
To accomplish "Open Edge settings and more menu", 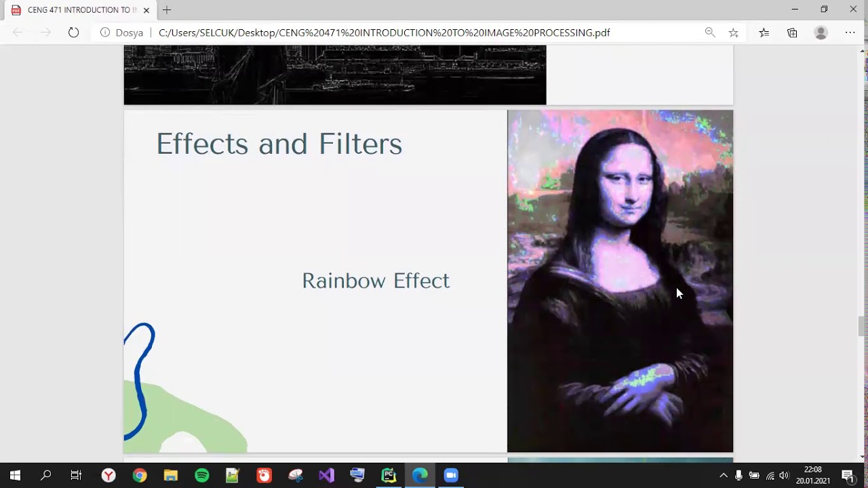I will coord(850,33).
